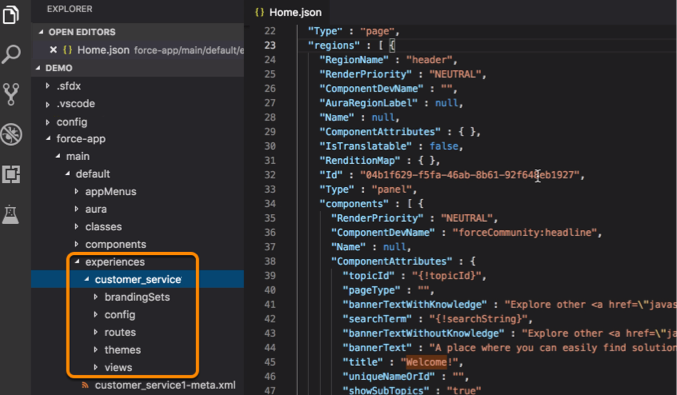Click the EXPLORER panel title
The width and height of the screenshot is (677, 395).
tap(70, 9)
